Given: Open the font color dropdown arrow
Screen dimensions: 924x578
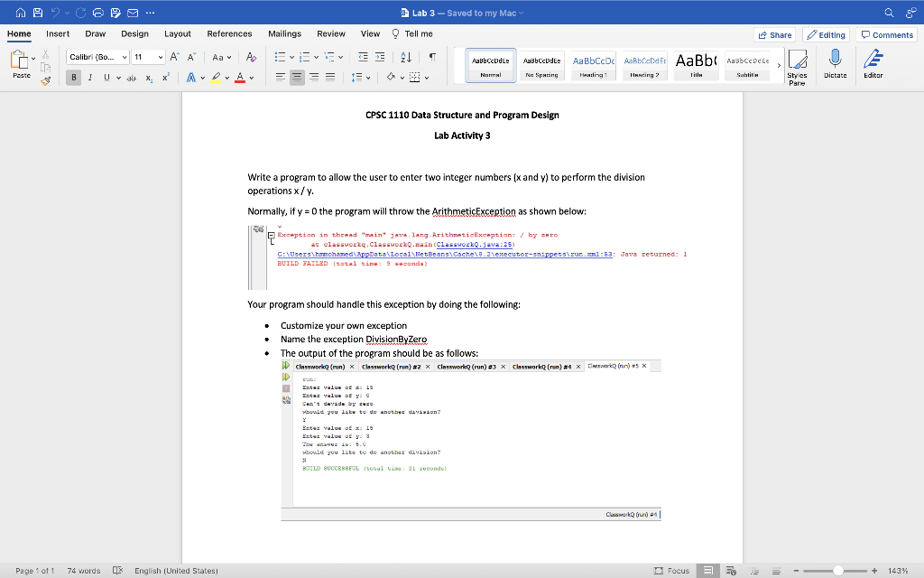Looking at the screenshot, I should coord(251,78).
